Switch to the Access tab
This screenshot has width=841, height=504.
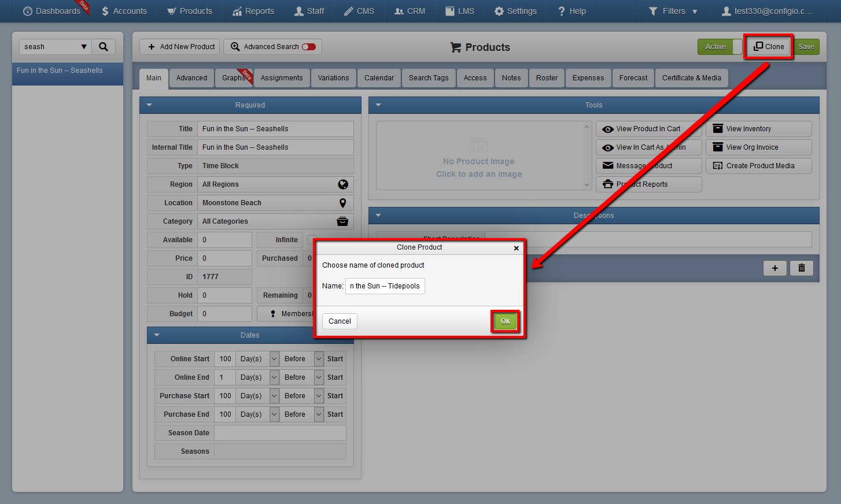pos(475,78)
